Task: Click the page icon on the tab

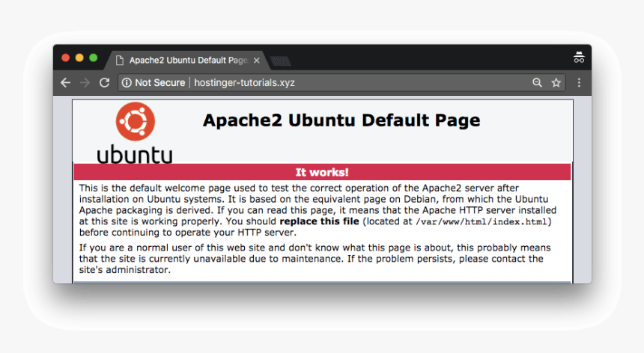Action: tap(120, 61)
